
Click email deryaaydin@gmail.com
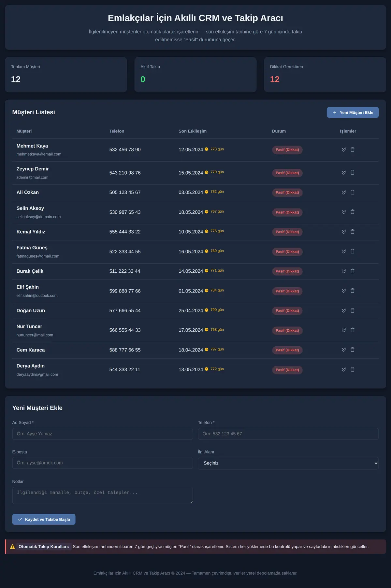pyautogui.click(x=37, y=374)
